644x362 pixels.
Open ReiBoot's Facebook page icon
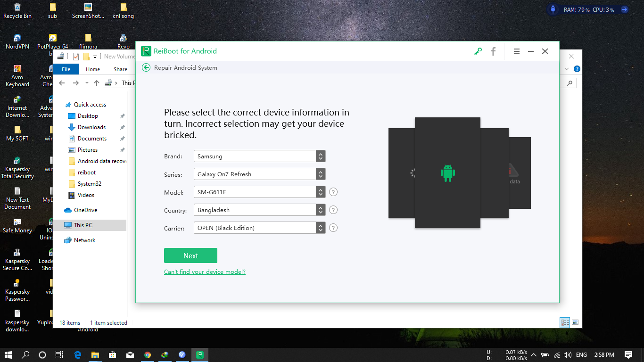click(493, 51)
